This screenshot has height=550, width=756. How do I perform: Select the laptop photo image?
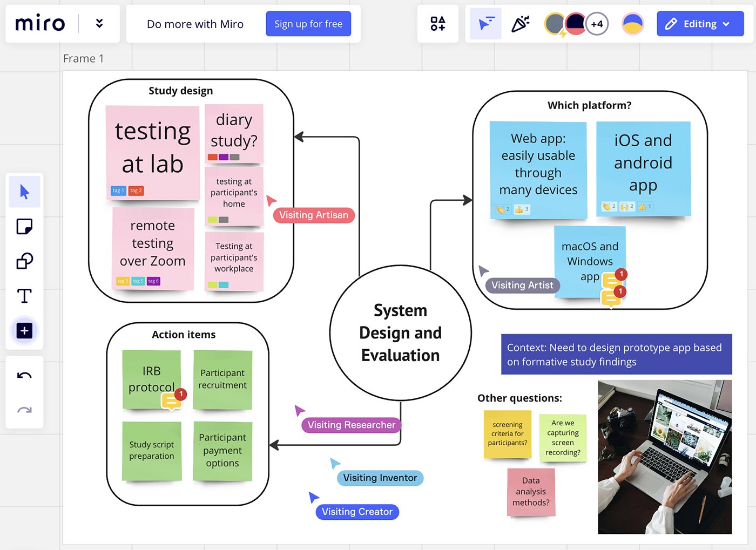point(664,458)
